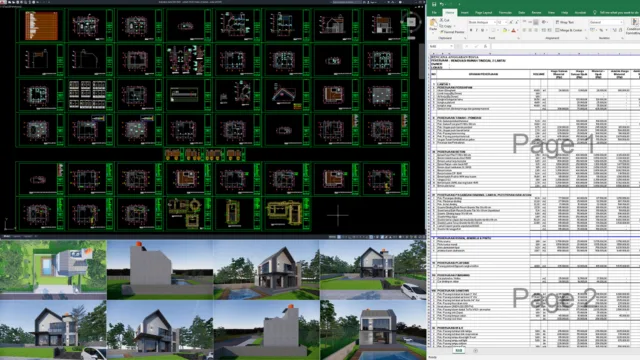Click the Copy icon in the Clipboard group
The image size is (640, 360).
coord(441,26)
